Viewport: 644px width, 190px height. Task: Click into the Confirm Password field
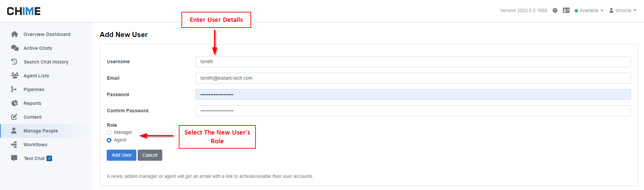coord(413,111)
